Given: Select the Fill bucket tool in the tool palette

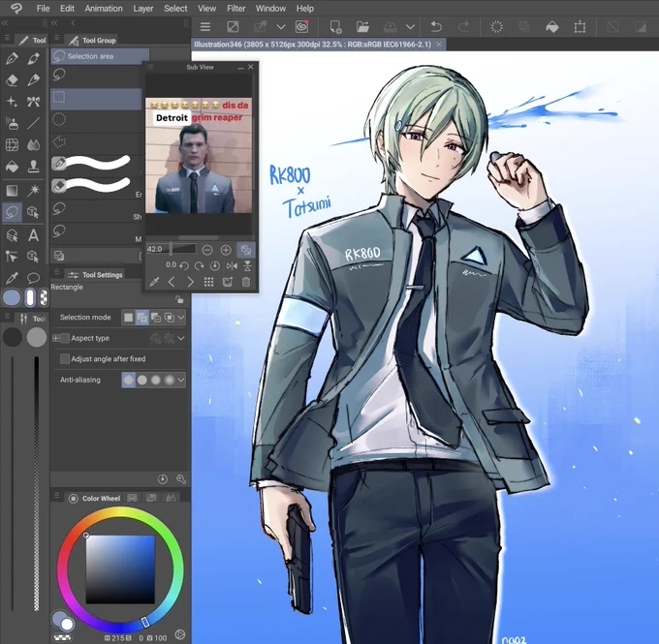Looking at the screenshot, I should pos(12,167).
